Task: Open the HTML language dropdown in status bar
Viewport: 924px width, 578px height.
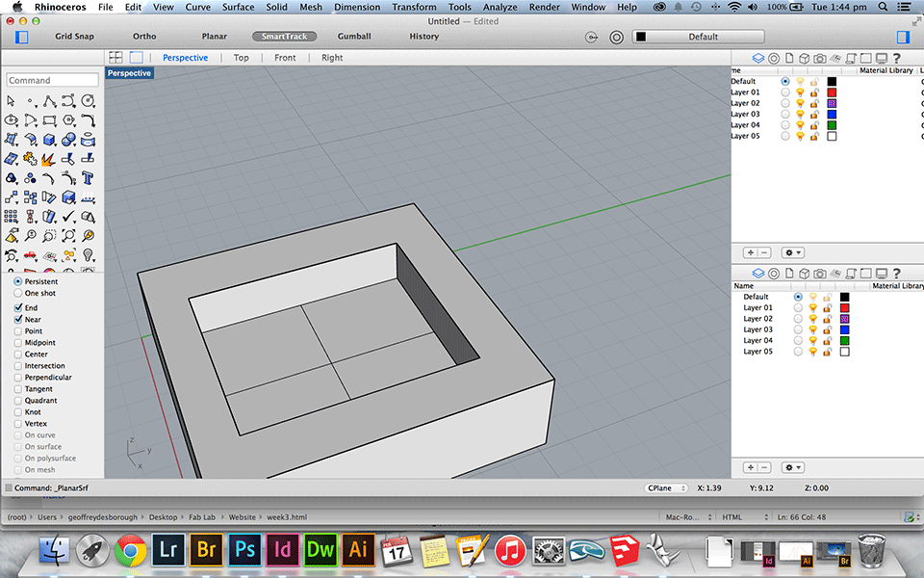Action: [x=744, y=517]
